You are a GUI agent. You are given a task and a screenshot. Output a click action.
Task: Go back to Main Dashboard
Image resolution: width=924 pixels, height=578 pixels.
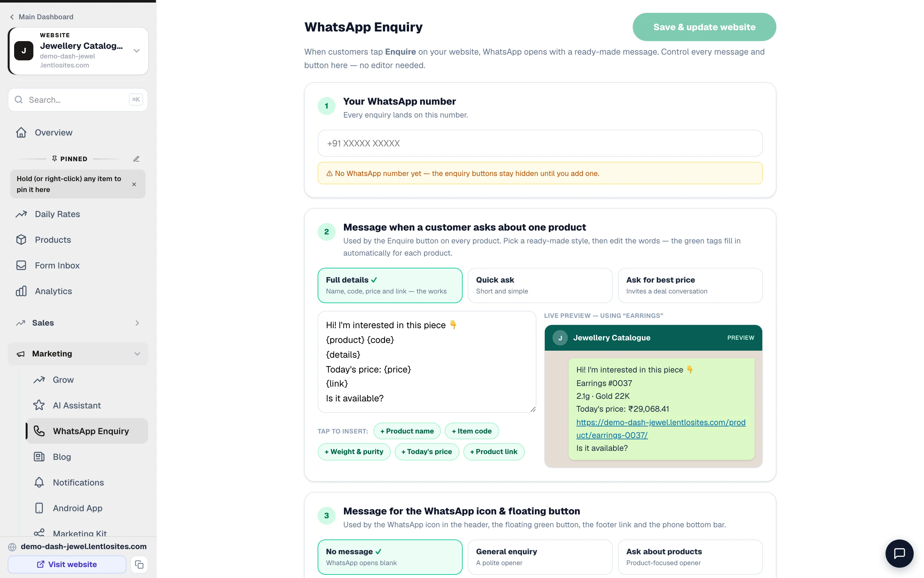tap(41, 17)
